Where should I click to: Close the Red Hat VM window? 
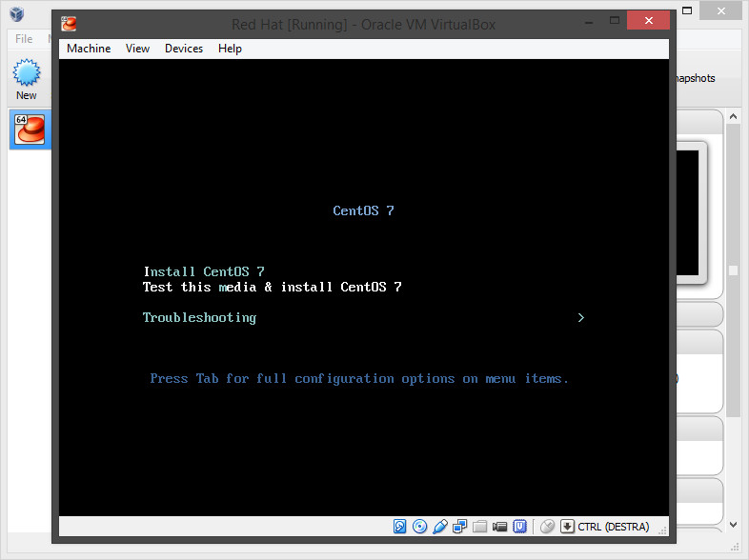click(x=648, y=20)
